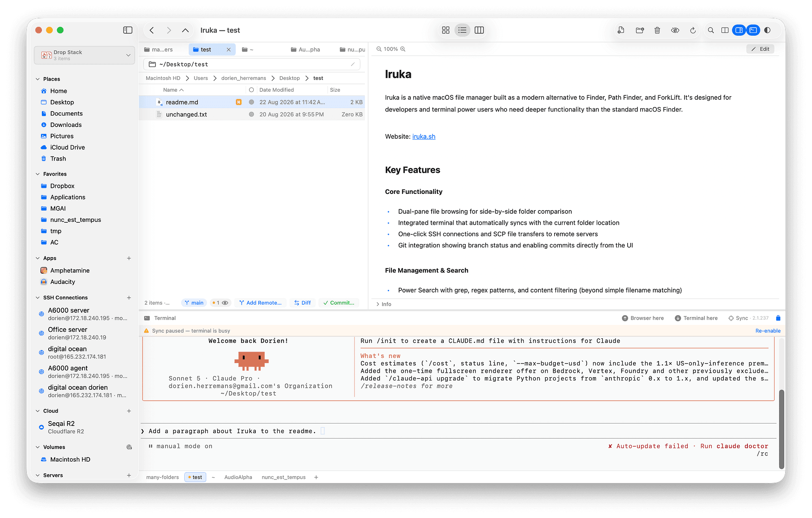
Task: Click the Volumes settings icon
Action: pos(129,447)
